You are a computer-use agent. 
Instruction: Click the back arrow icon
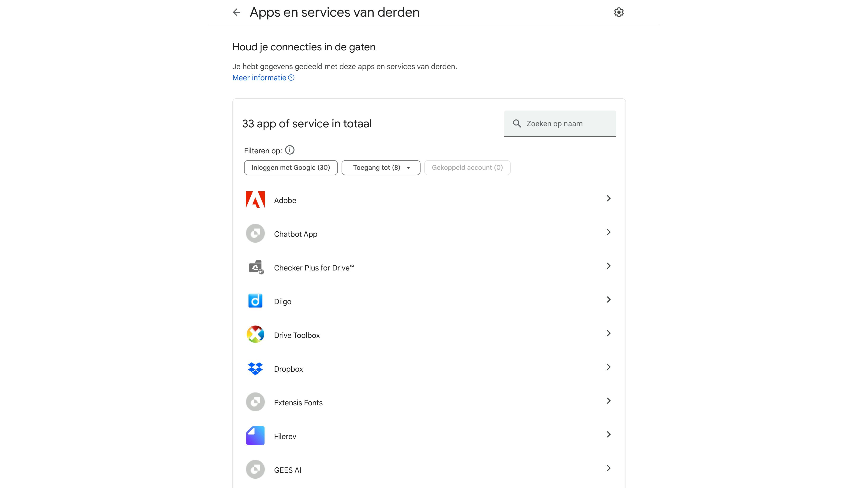(237, 12)
